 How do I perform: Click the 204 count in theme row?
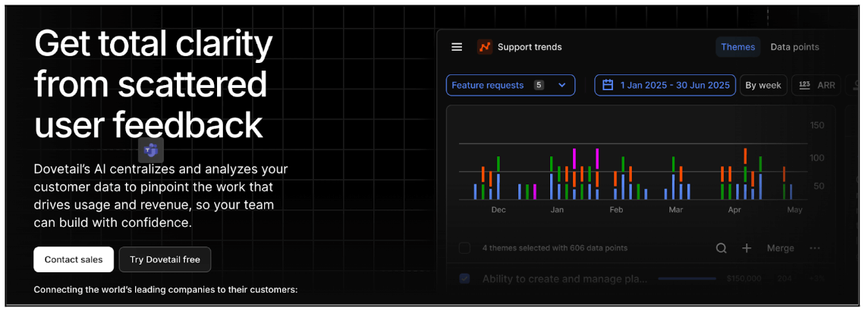click(x=785, y=278)
